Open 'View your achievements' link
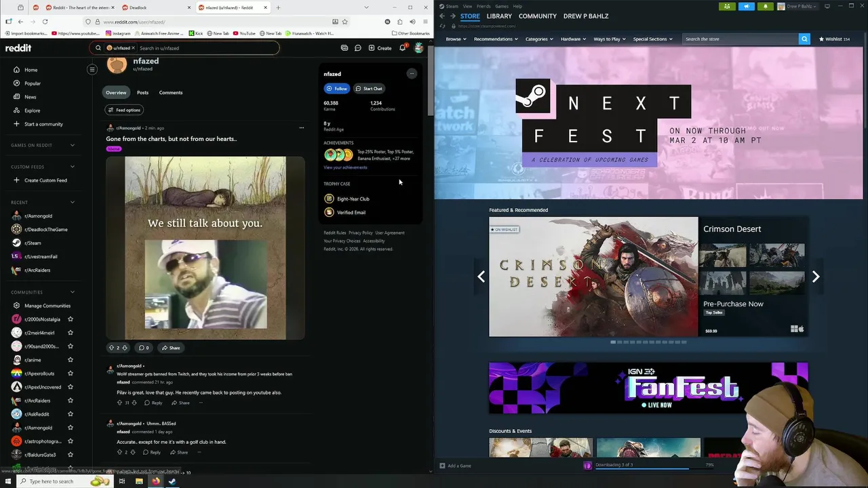Screen dimensions: 868x488 tap(345, 167)
